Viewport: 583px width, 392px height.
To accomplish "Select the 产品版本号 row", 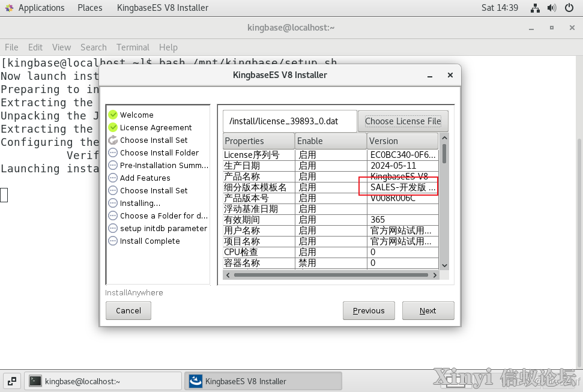I will [x=331, y=198].
